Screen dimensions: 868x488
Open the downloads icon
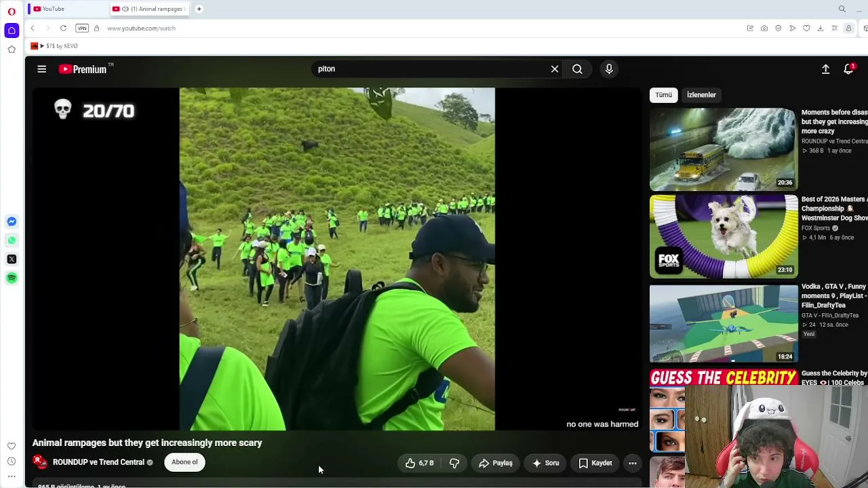pos(821,28)
